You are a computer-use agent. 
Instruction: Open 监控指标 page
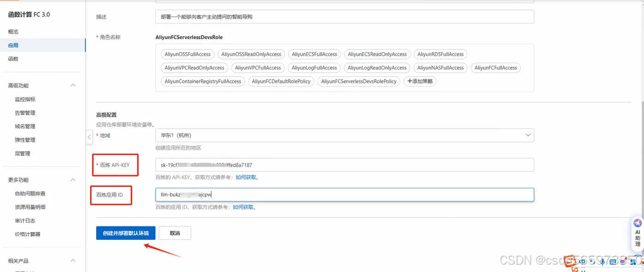point(25,99)
